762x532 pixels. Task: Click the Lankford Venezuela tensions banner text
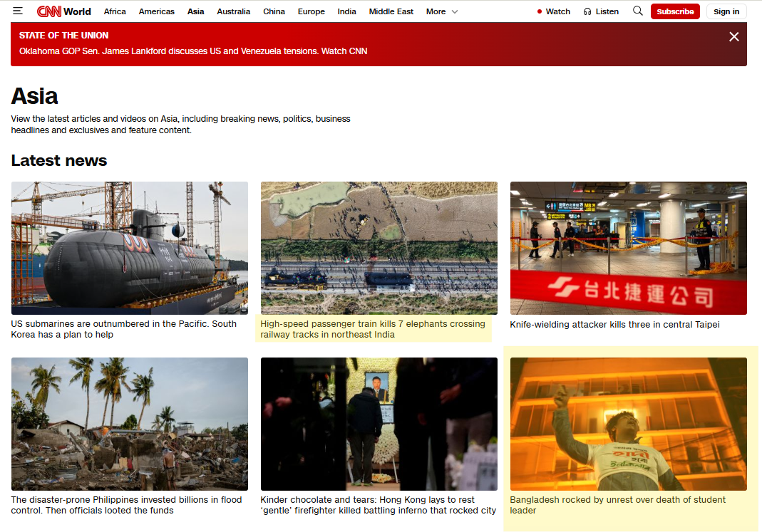point(193,51)
